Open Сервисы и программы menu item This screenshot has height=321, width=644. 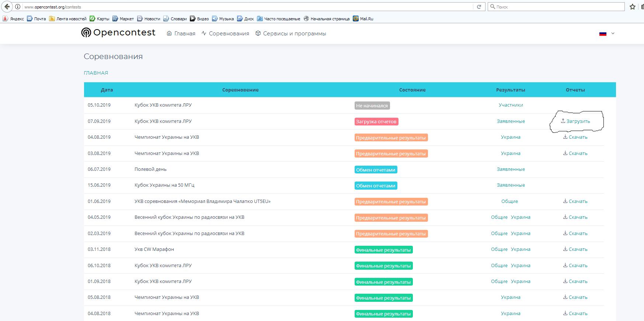pos(291,34)
